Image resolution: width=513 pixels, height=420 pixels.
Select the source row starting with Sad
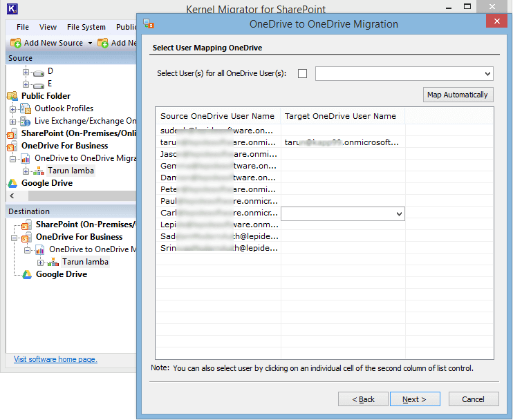pos(218,237)
